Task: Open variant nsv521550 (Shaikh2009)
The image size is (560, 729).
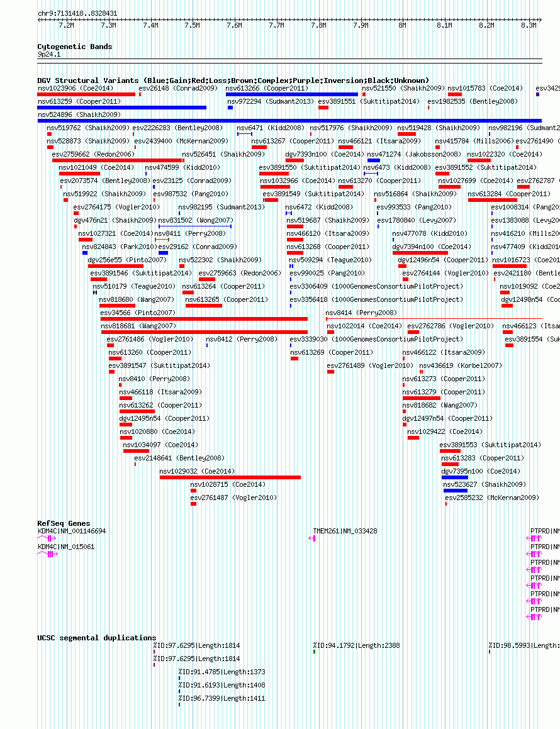Action: tap(403, 88)
